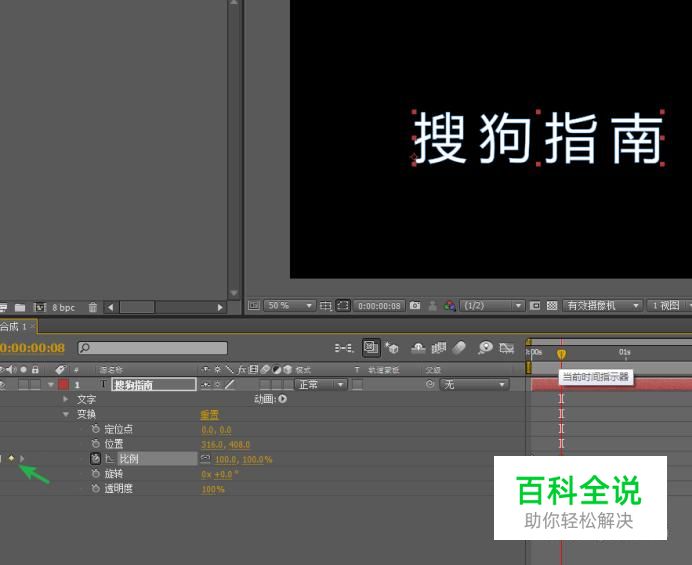This screenshot has width=692, height=565.
Task: Delete selected project item with trash icon
Action: tap(93, 307)
